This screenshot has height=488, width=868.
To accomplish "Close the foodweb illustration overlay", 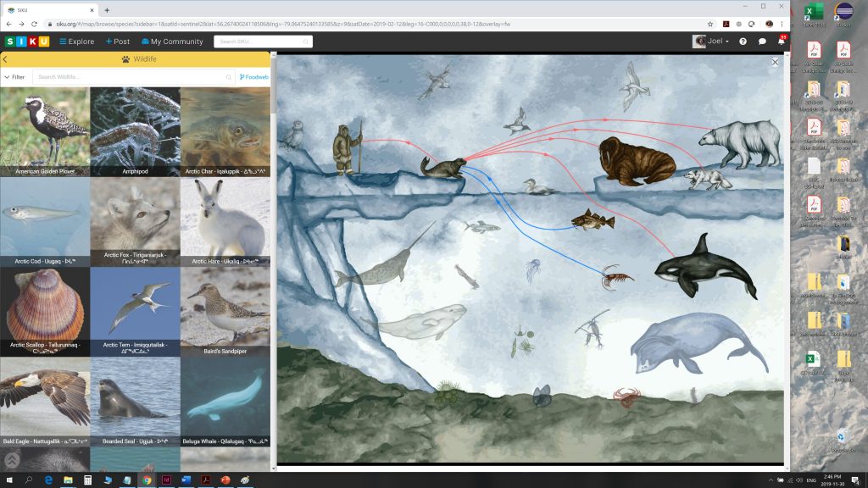I will click(x=775, y=63).
